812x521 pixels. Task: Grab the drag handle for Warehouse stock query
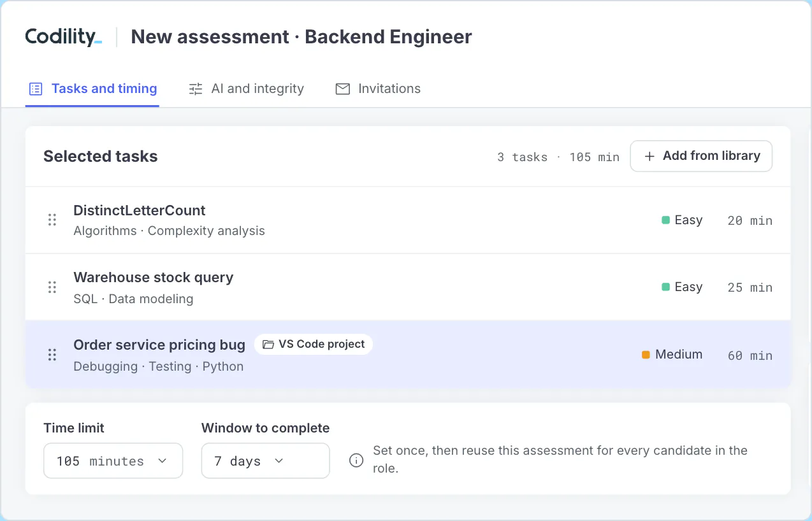click(x=52, y=287)
